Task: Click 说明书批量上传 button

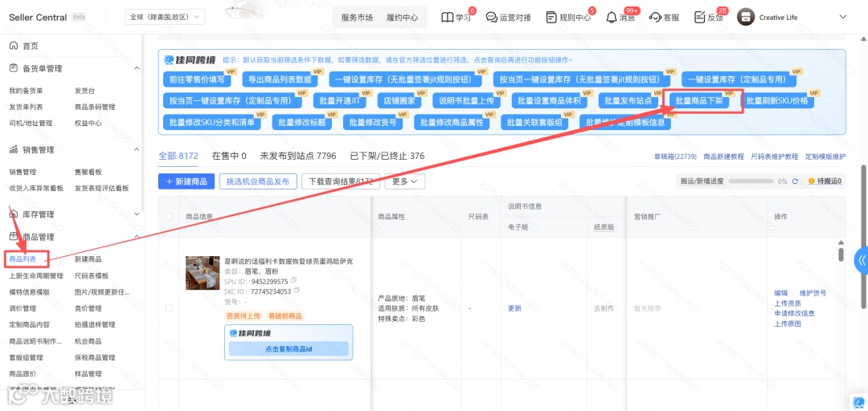Action: point(467,101)
